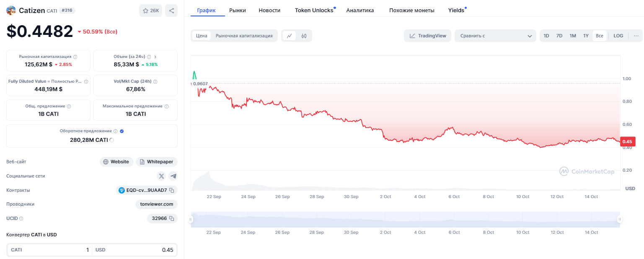The width and height of the screenshot is (644, 259).
Task: Open the Похожие монеты tab
Action: pyautogui.click(x=411, y=10)
